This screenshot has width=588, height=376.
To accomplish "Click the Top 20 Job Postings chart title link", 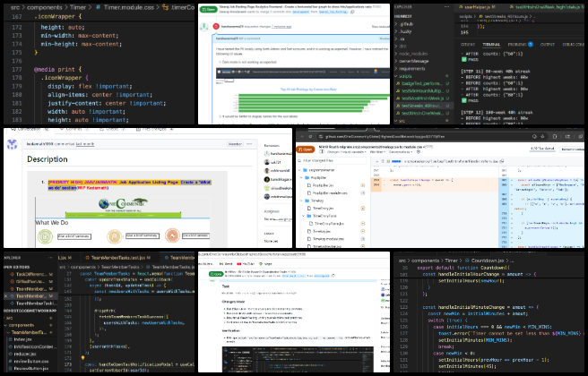I will 308,90.
